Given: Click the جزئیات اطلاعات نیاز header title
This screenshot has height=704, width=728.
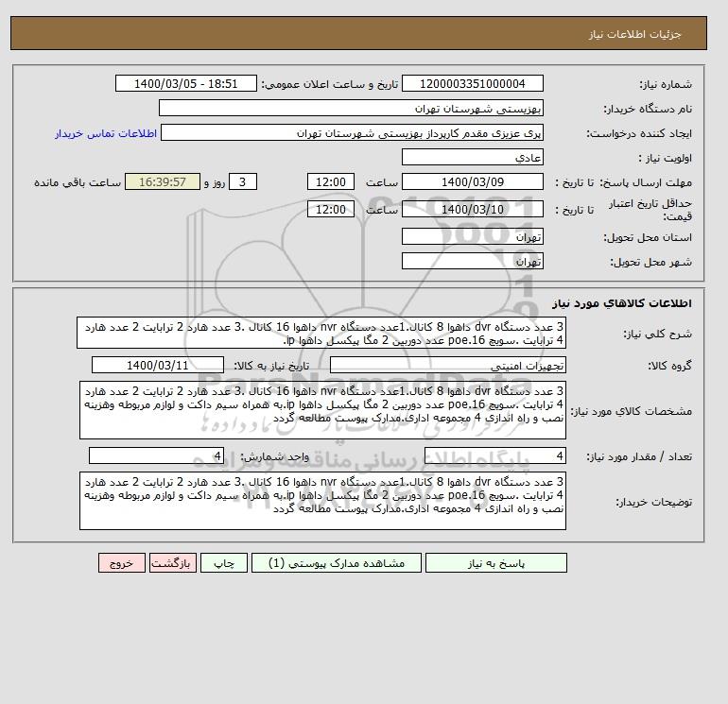Looking at the screenshot, I should point(634,34).
